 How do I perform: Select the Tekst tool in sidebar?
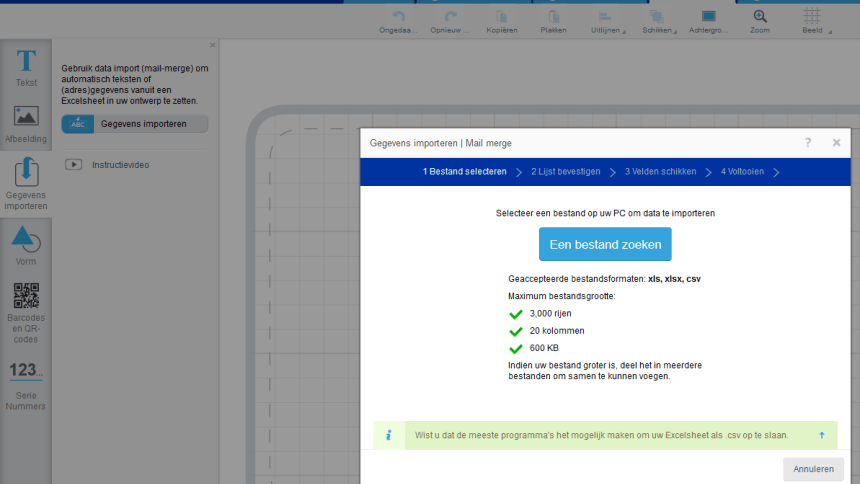tap(26, 67)
